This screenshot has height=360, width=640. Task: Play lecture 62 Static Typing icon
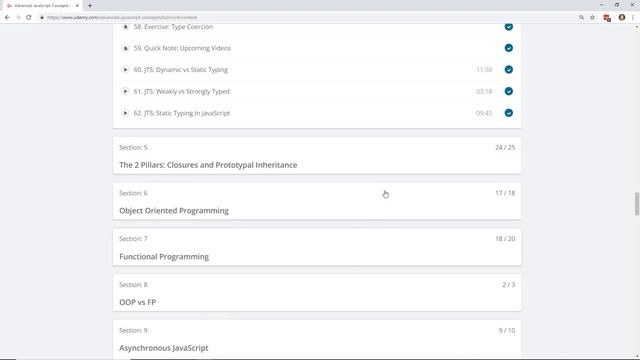click(125, 113)
